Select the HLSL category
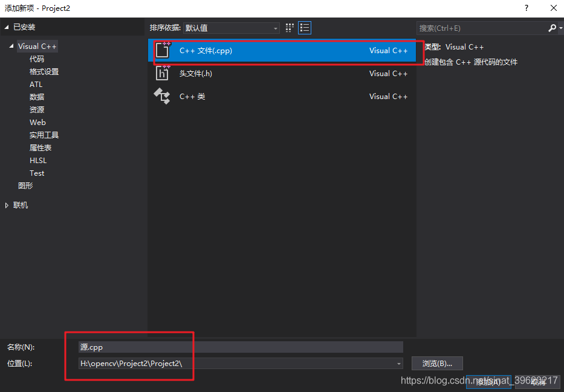Viewport: 564px width, 392px height. (37, 160)
